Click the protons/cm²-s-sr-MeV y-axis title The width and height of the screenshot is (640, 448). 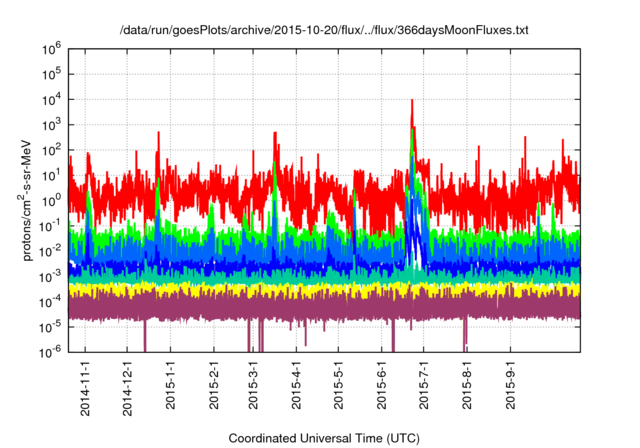tap(25, 200)
